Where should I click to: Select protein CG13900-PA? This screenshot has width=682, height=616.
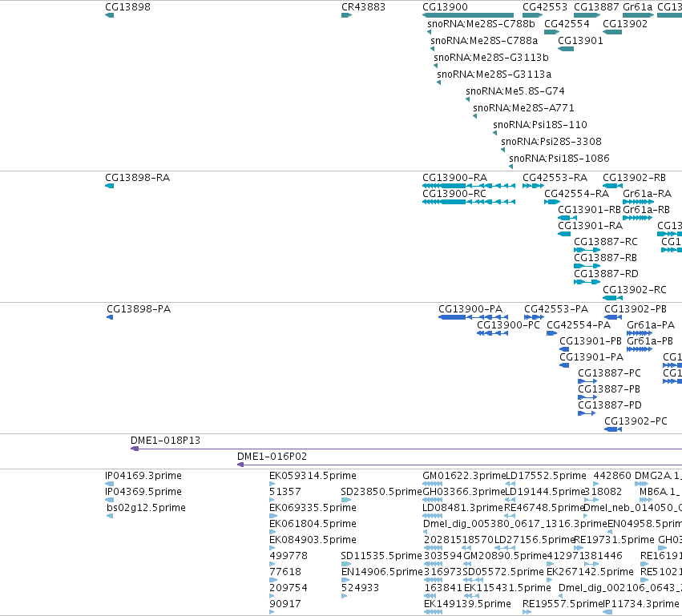(x=470, y=309)
